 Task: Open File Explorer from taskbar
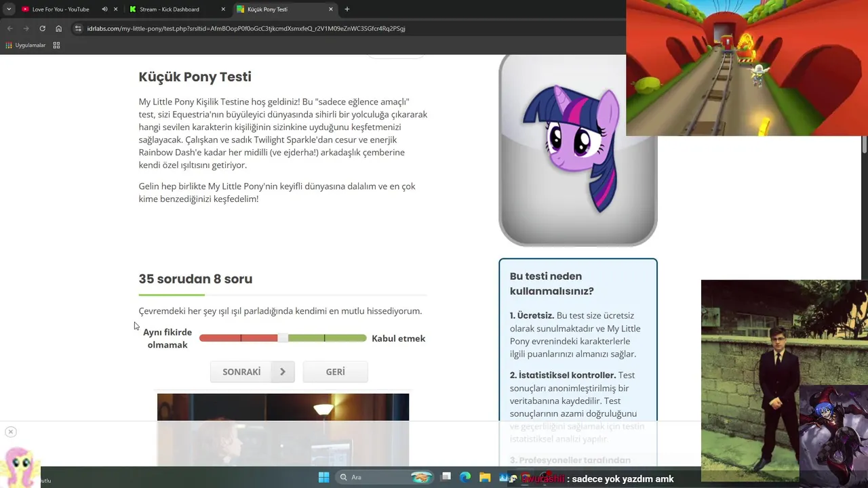485,477
